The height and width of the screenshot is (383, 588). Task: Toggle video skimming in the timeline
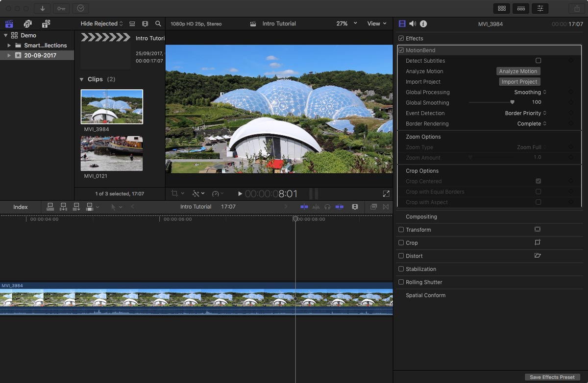[304, 207]
